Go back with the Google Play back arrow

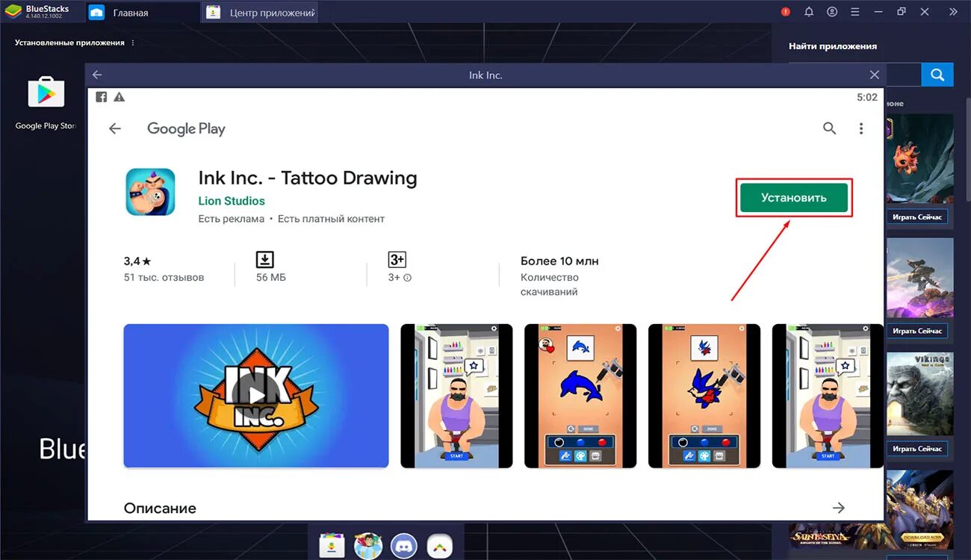pyautogui.click(x=115, y=128)
